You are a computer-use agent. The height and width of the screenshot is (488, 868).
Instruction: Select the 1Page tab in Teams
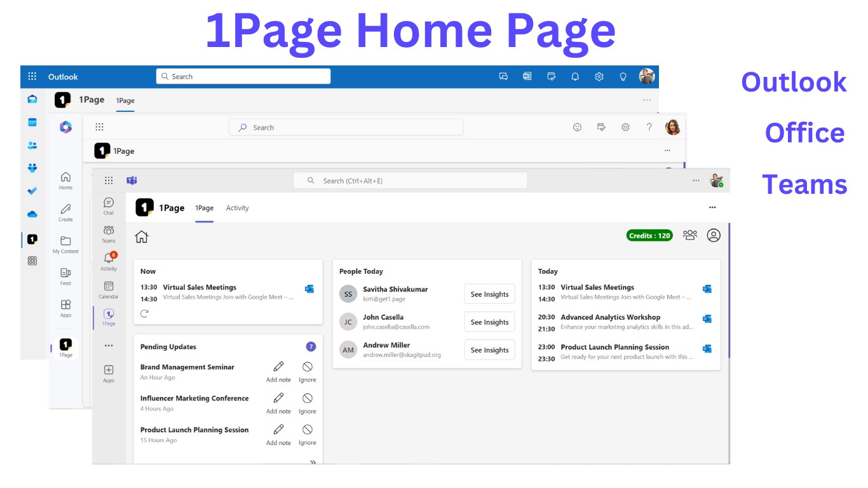click(204, 208)
